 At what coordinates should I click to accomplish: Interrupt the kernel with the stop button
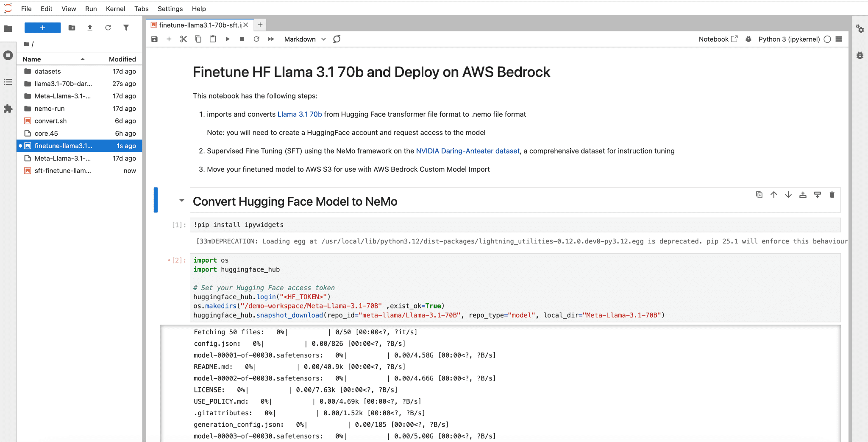tap(242, 39)
